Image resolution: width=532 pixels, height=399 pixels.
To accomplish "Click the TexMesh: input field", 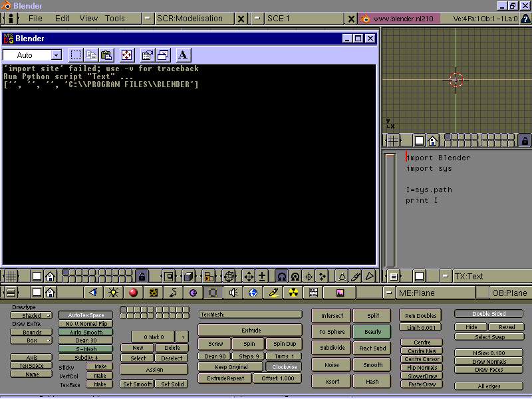I will point(250,315).
